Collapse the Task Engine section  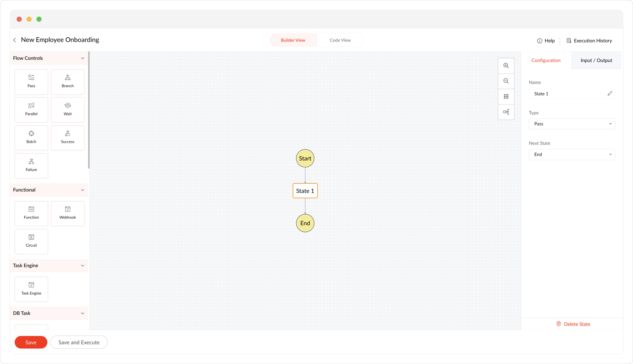coord(82,266)
